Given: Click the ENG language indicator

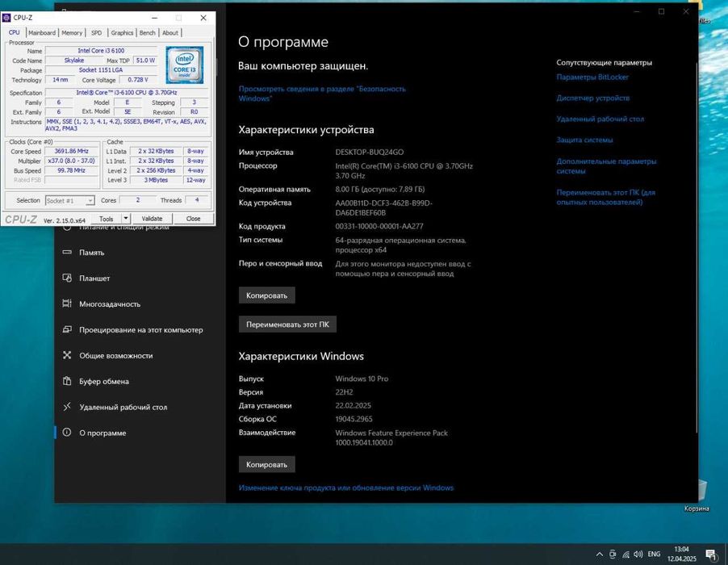Looking at the screenshot, I should click(x=655, y=554).
